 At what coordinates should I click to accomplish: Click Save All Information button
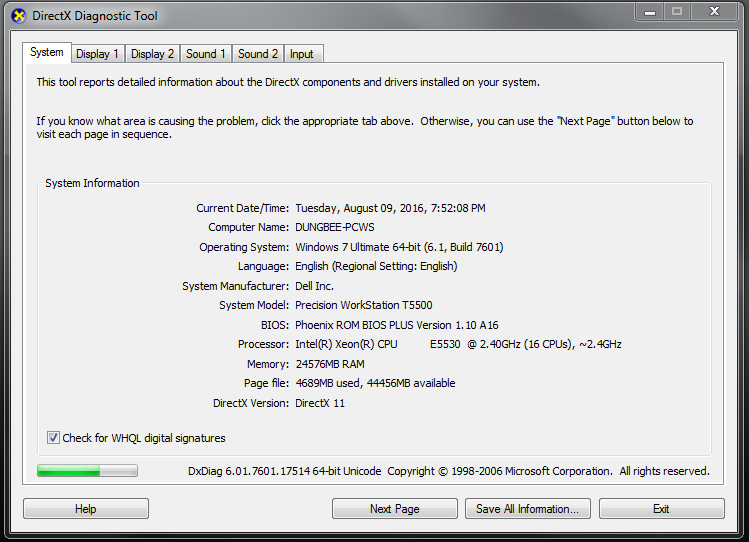point(527,509)
